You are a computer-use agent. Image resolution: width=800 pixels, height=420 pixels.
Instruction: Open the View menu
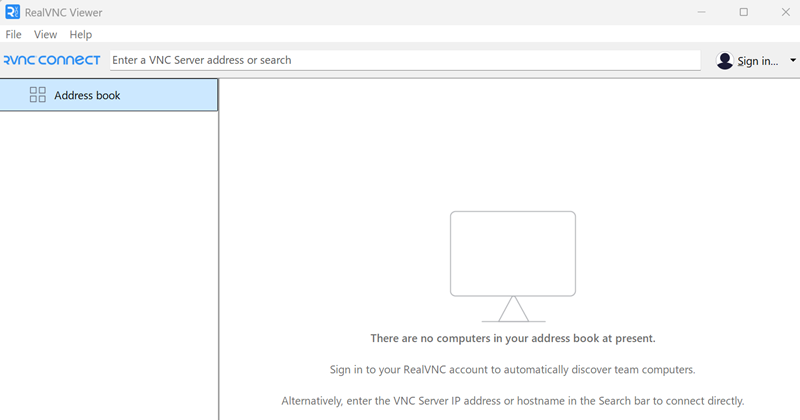[45, 34]
